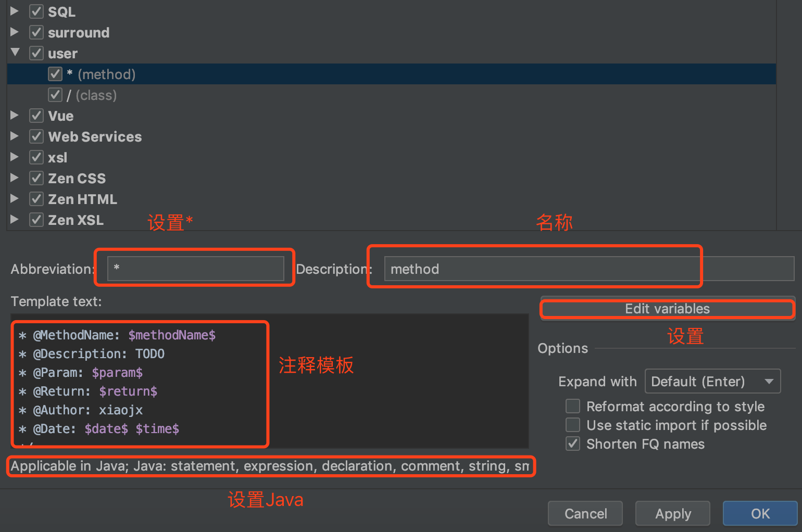Select the SQL group label
The height and width of the screenshot is (532, 802).
tap(62, 11)
